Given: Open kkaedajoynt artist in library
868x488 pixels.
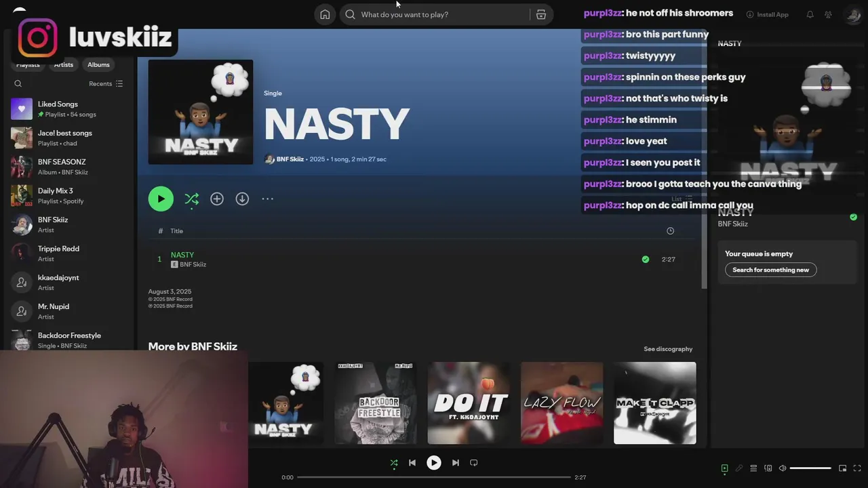Looking at the screenshot, I should click(68, 283).
